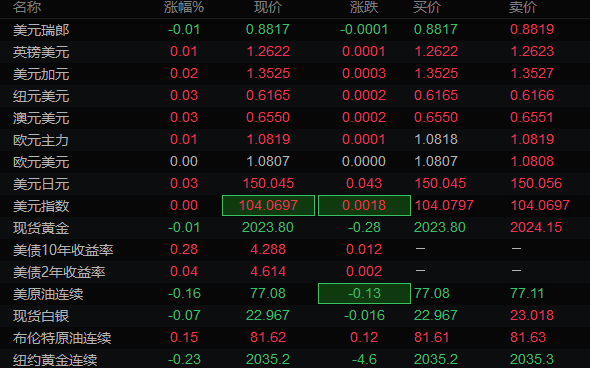Choose the 欧元主力 contract row
This screenshot has height=368, width=590.
click(295, 140)
